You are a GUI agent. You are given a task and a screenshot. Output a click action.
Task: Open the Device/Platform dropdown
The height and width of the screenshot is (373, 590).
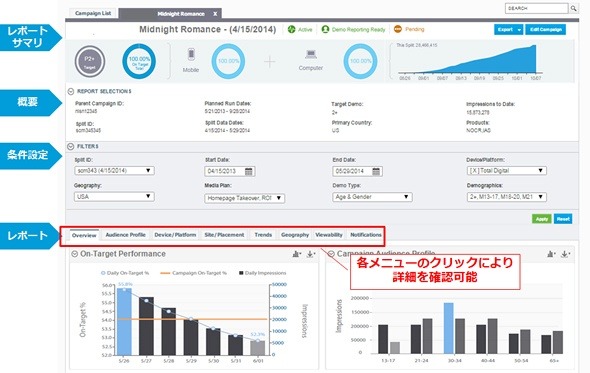tap(506, 171)
